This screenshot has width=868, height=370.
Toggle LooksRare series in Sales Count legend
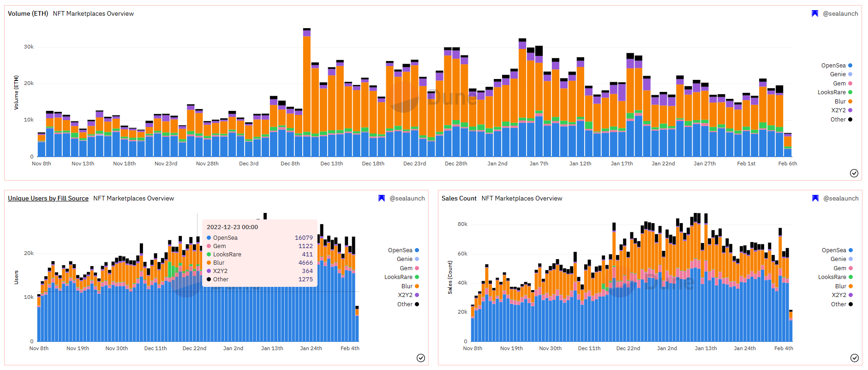click(835, 277)
